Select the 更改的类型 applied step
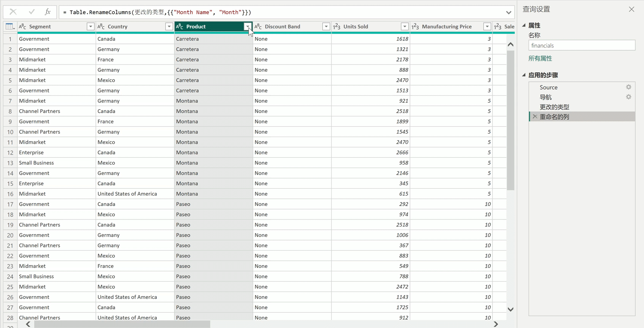The width and height of the screenshot is (644, 328). click(x=554, y=107)
